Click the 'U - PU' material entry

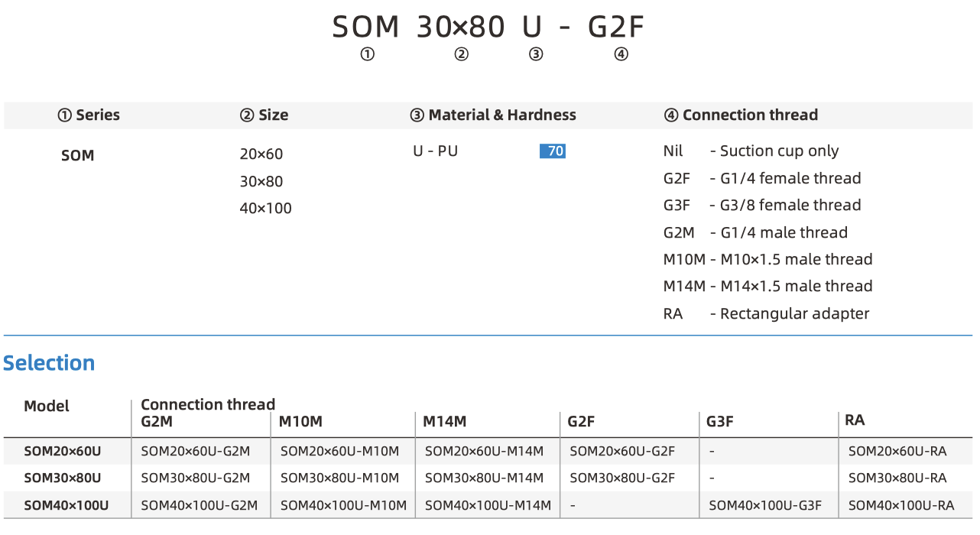pos(436,151)
